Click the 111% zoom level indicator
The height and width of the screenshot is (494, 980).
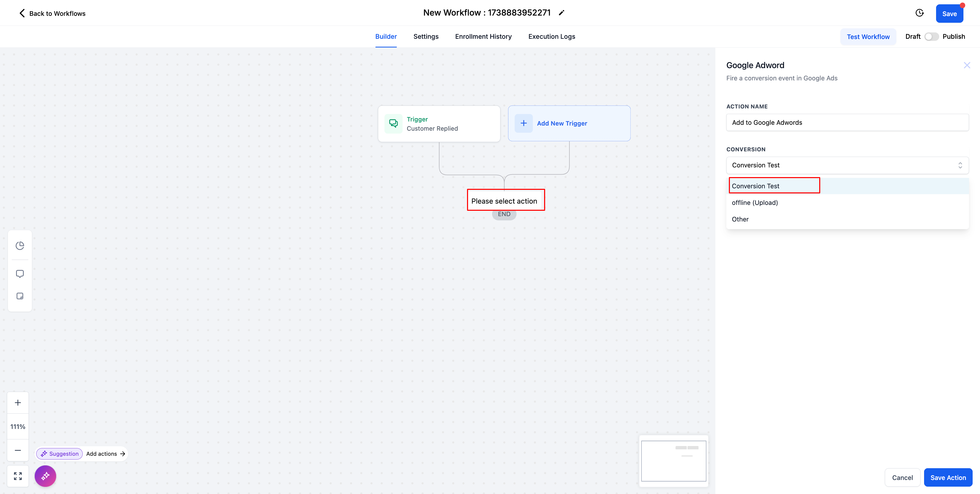click(x=18, y=426)
